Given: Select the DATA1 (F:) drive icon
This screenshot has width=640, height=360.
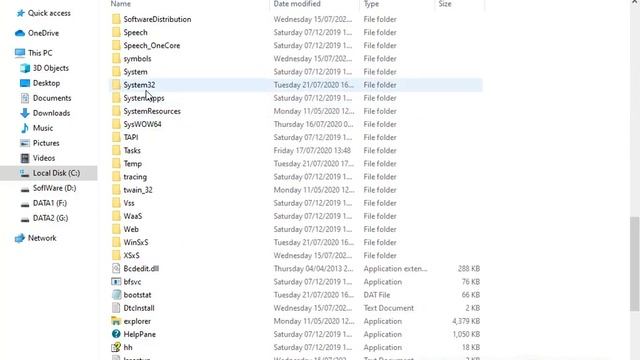Looking at the screenshot, I should coord(25,204).
